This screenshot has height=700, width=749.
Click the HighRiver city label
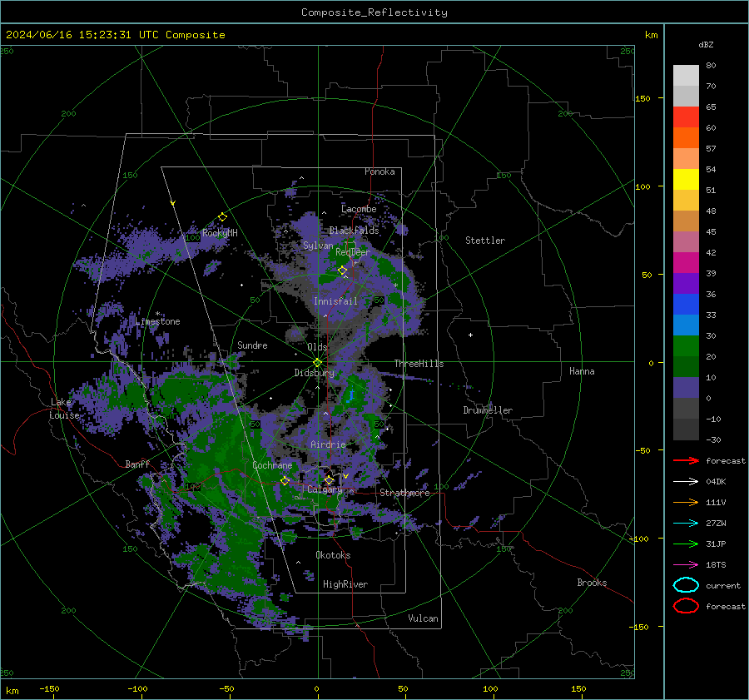345,584
